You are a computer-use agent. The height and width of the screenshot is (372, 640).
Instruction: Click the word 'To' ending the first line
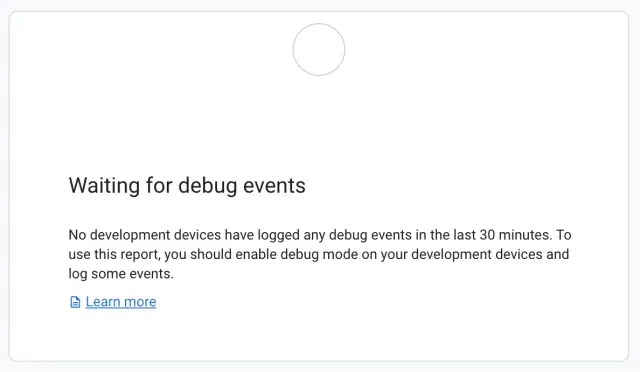[x=564, y=235]
